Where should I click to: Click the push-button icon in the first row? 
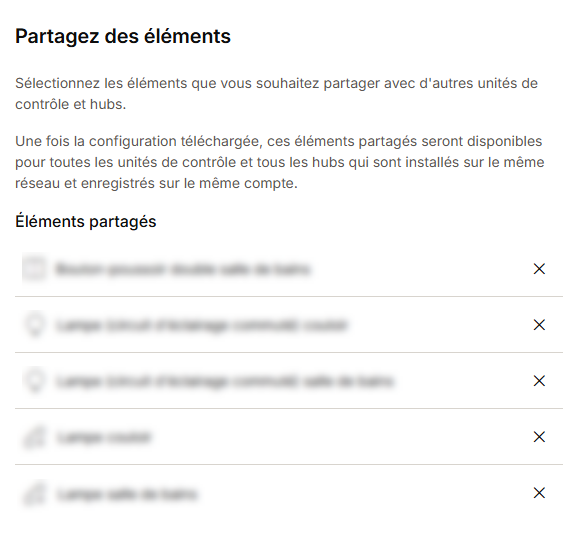pyautogui.click(x=34, y=268)
